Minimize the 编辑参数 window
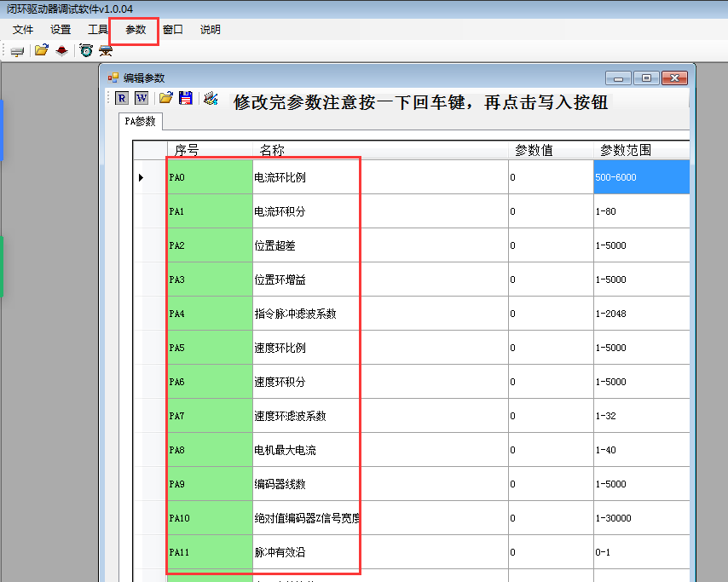Viewport: 728px width, 582px height. tap(618, 78)
